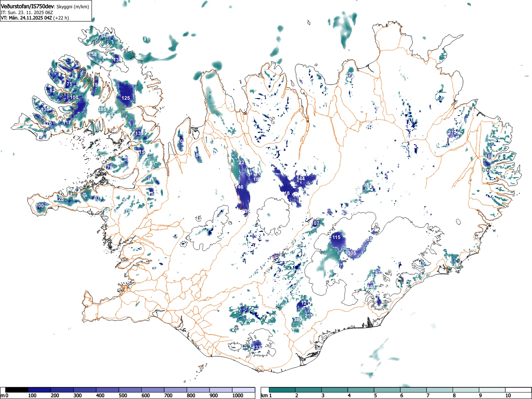Click the '82' visibility value on the map

[52, 91]
